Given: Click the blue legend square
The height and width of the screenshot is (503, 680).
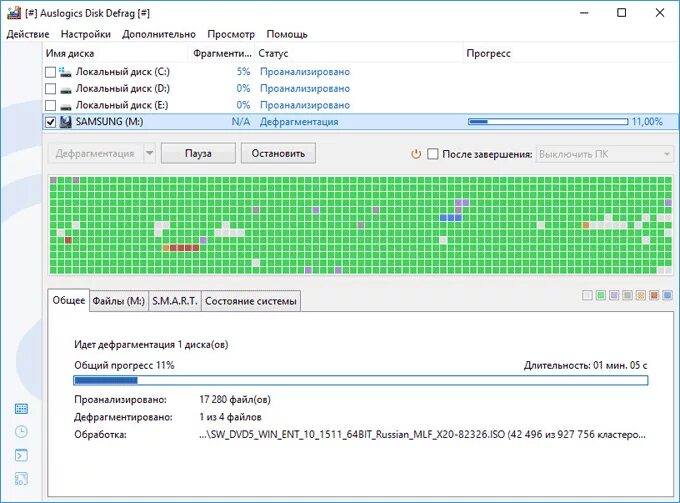Looking at the screenshot, I should (667, 296).
